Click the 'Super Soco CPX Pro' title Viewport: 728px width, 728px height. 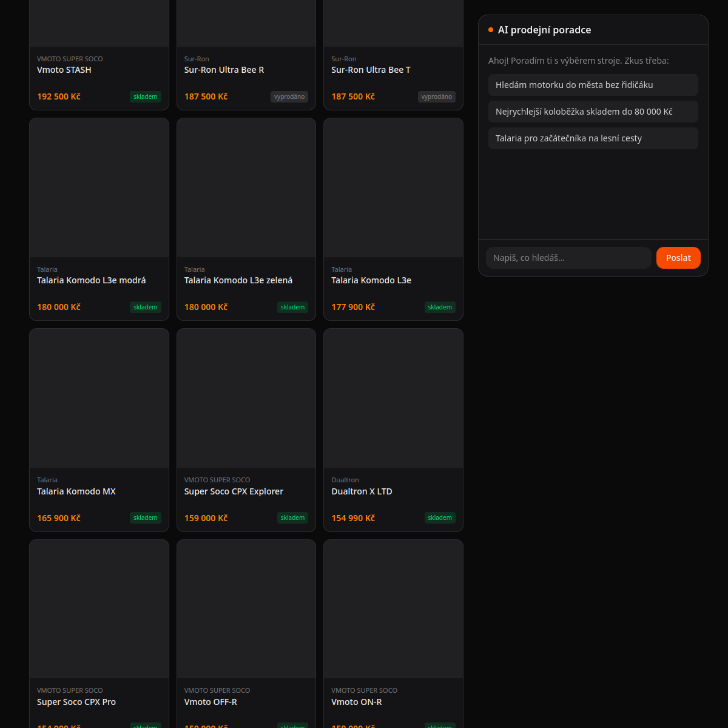click(x=76, y=702)
